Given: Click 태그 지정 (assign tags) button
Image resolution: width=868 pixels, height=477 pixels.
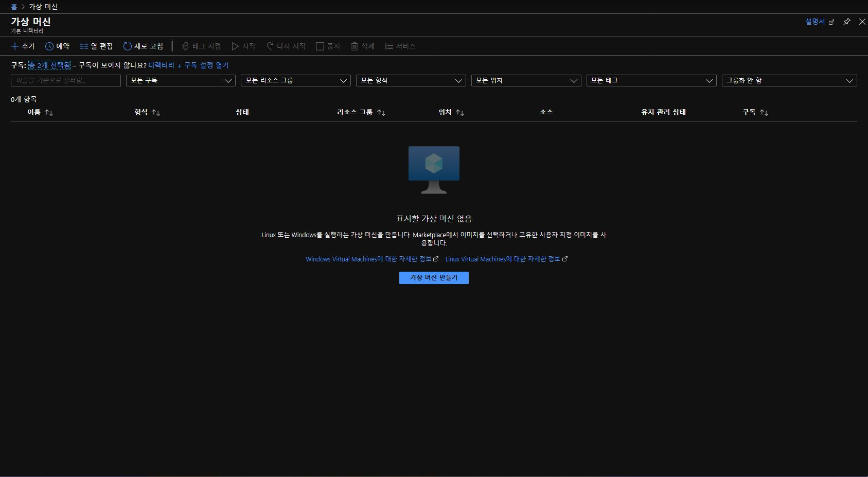Looking at the screenshot, I should coord(201,46).
